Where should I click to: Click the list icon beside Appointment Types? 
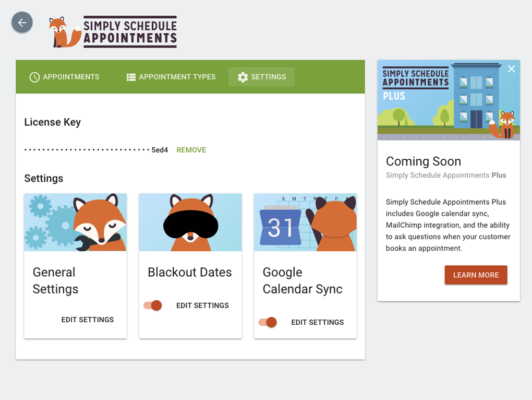click(131, 77)
